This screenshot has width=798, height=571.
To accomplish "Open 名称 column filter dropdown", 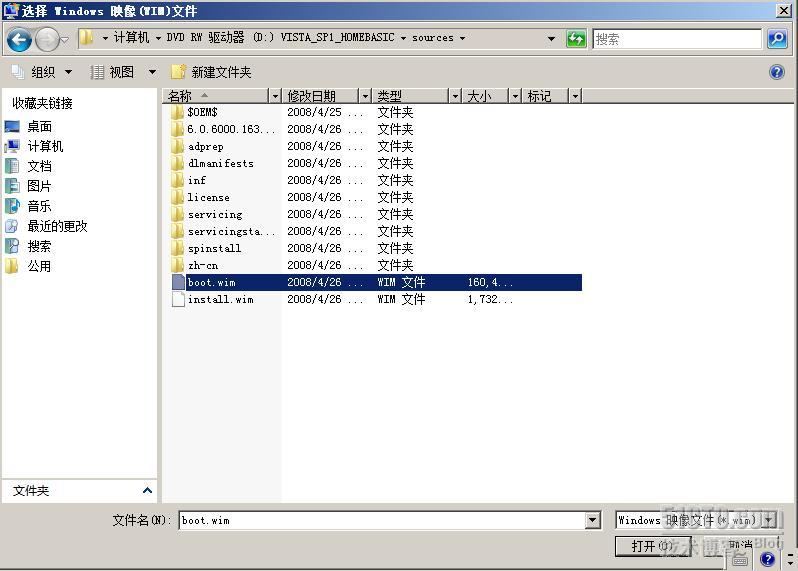I will 275,96.
